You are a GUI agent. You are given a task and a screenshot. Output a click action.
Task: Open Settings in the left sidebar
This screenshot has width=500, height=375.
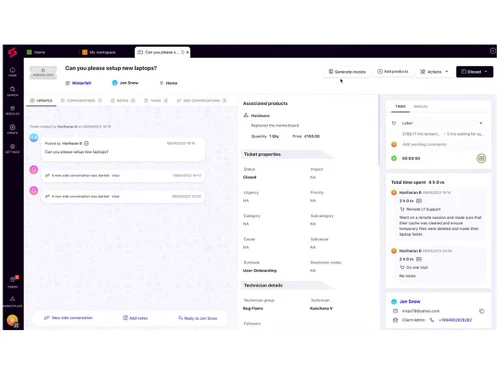tap(12, 148)
